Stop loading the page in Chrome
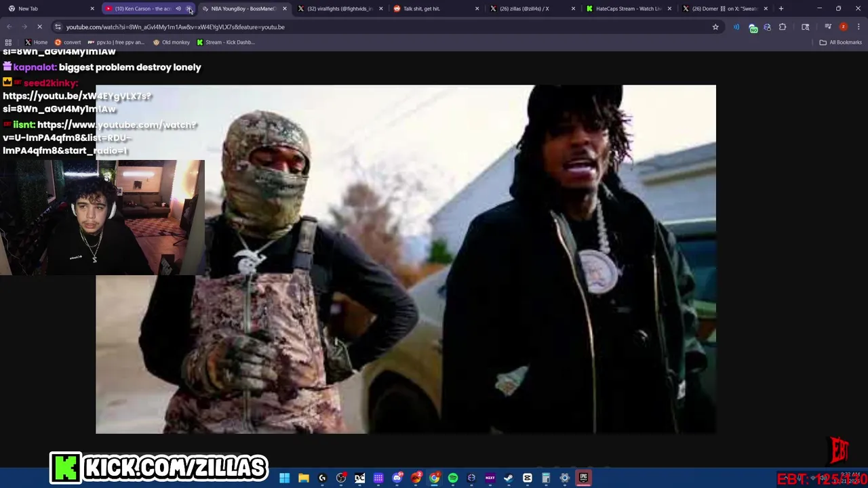 pyautogui.click(x=39, y=27)
